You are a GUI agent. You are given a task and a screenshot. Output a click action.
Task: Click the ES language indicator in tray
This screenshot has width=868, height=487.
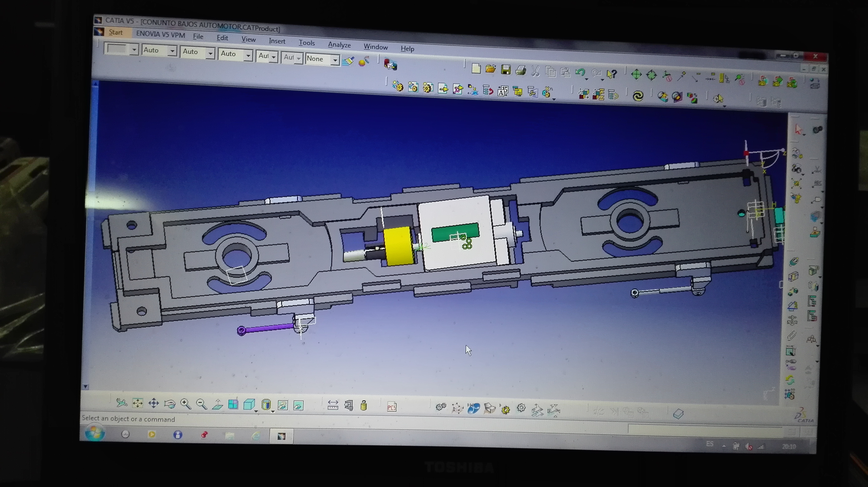pyautogui.click(x=710, y=444)
